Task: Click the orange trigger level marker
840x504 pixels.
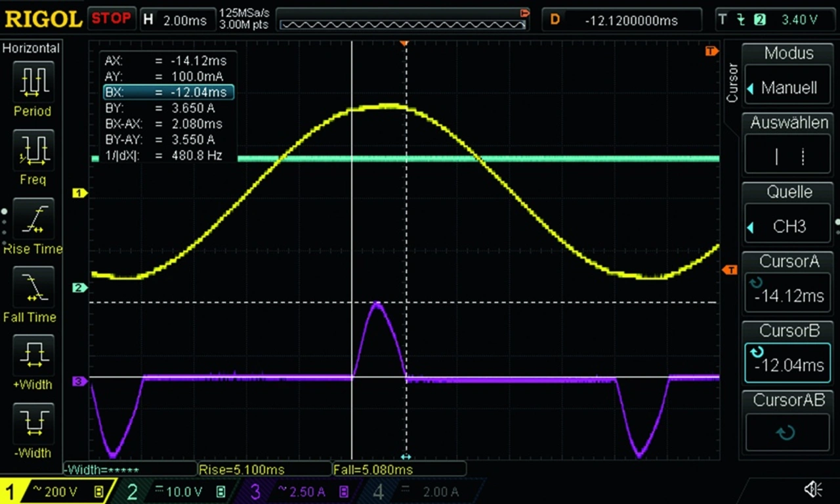Action: pos(729,270)
